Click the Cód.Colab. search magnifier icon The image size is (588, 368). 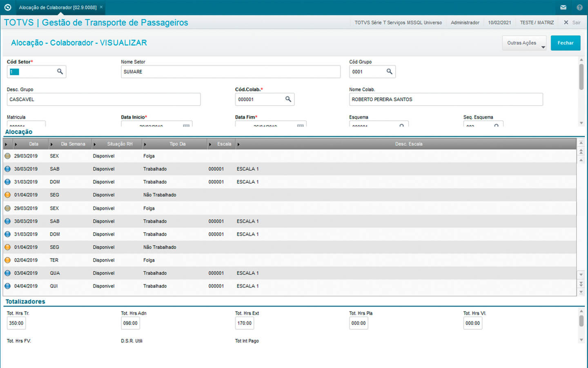[x=288, y=99]
